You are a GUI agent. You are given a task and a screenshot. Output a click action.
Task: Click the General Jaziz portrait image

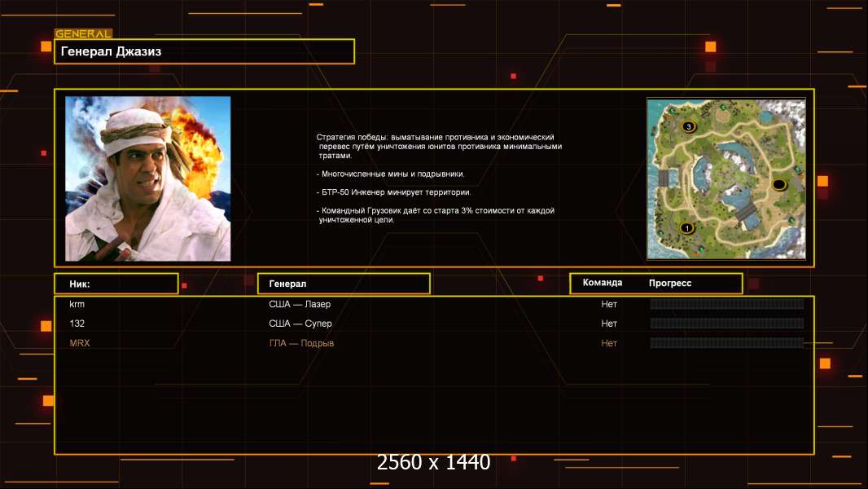[148, 178]
